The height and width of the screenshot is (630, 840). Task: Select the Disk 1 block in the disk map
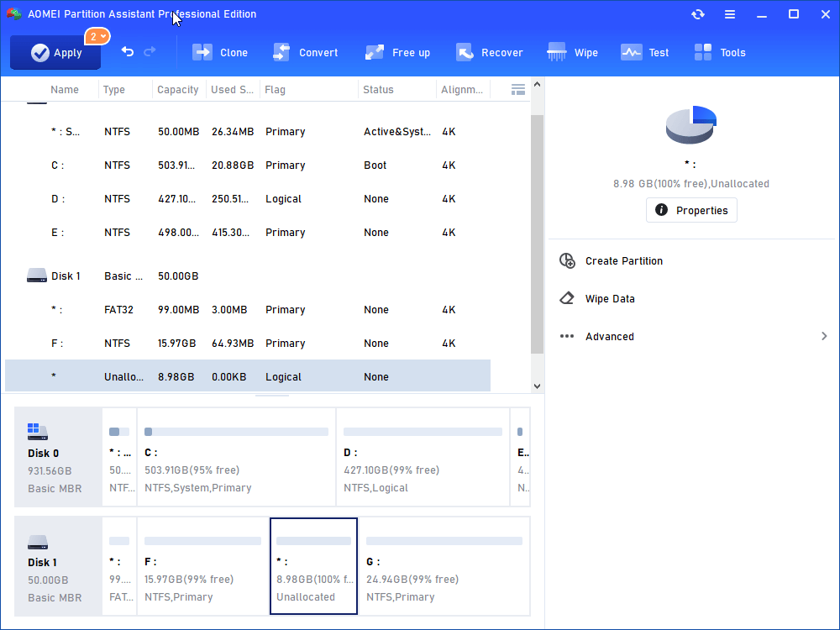pyautogui.click(x=58, y=566)
